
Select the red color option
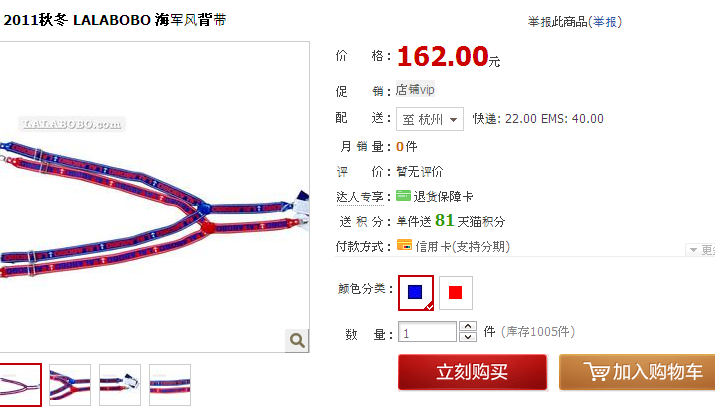click(x=456, y=293)
